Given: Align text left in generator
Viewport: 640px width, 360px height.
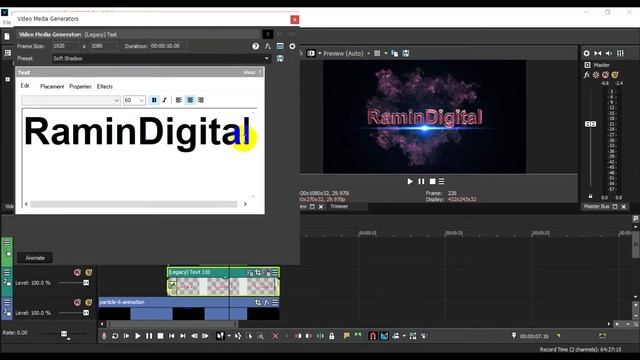Looking at the screenshot, I should point(179,100).
